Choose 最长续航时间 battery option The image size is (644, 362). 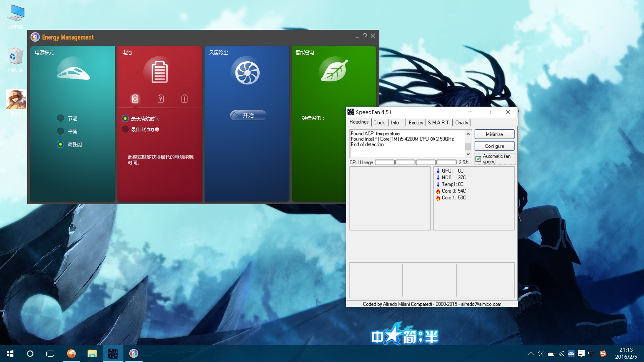click(125, 118)
